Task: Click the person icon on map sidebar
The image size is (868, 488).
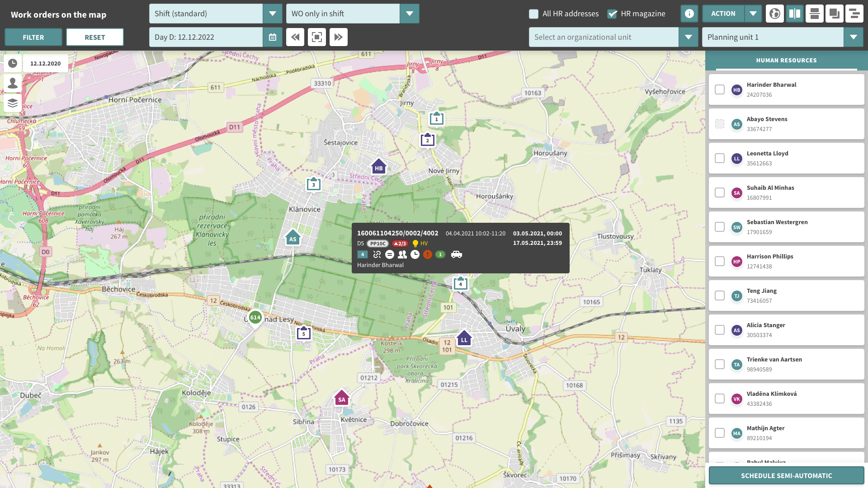Action: 13,83
